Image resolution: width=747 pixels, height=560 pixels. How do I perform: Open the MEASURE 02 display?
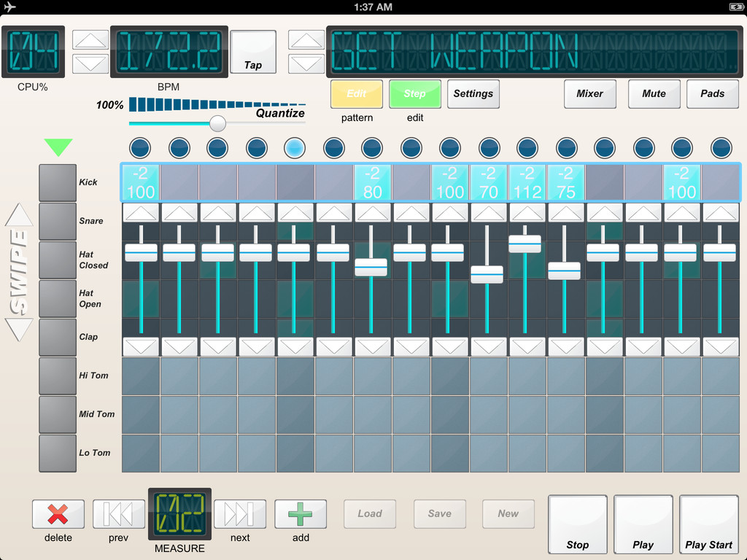(179, 514)
